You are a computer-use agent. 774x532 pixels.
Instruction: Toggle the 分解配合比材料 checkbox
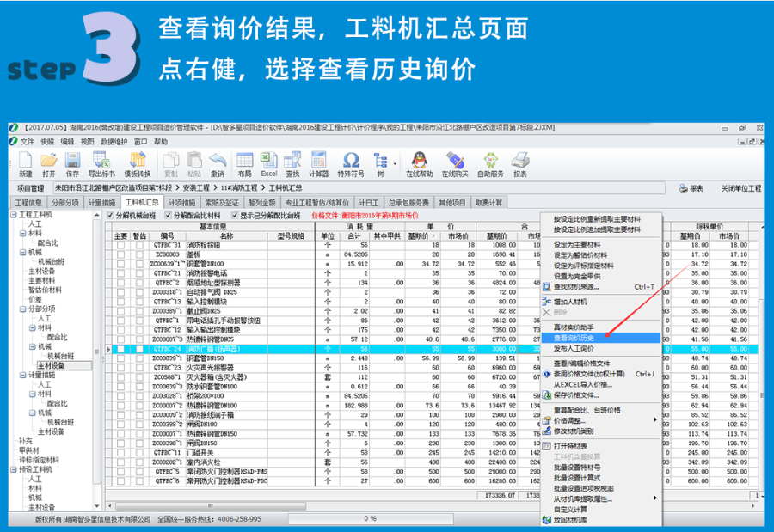(167, 216)
